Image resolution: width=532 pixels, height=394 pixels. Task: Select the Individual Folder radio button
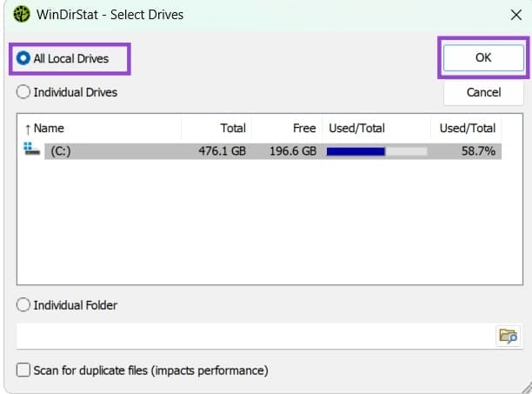(67, 304)
